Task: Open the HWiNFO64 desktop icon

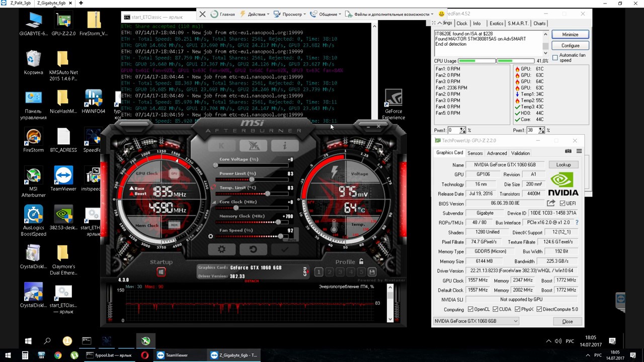Action: click(93, 102)
